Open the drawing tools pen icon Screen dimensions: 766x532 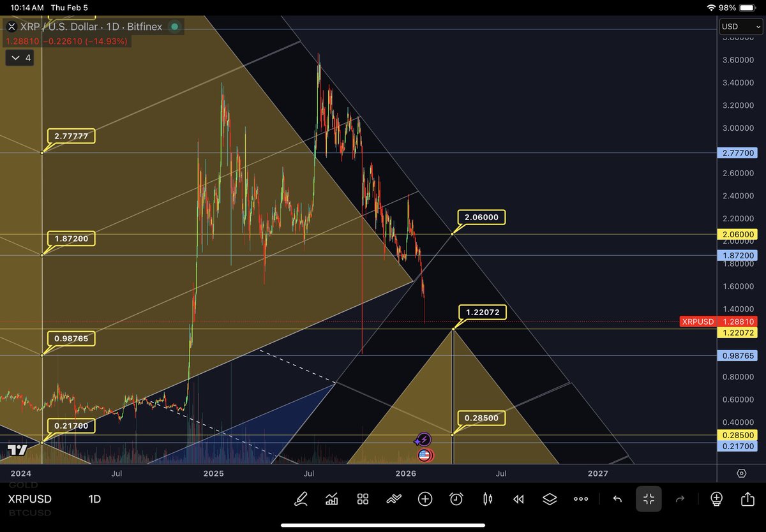pos(301,499)
